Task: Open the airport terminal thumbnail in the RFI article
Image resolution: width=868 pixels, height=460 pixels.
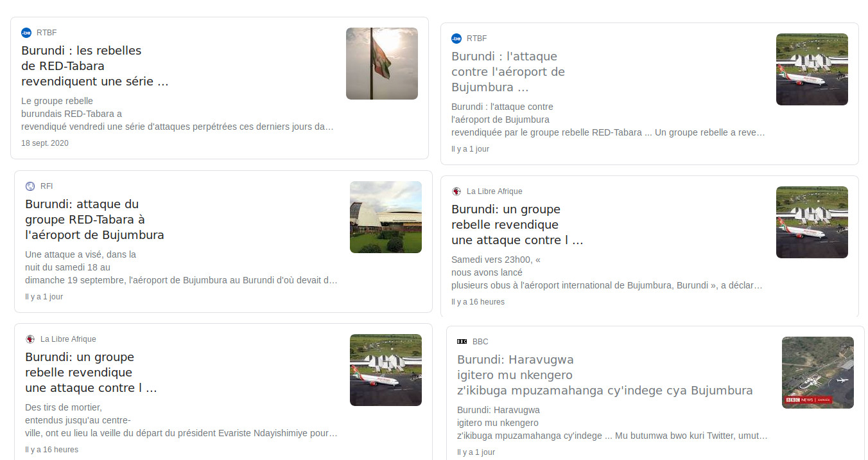Action: click(386, 217)
